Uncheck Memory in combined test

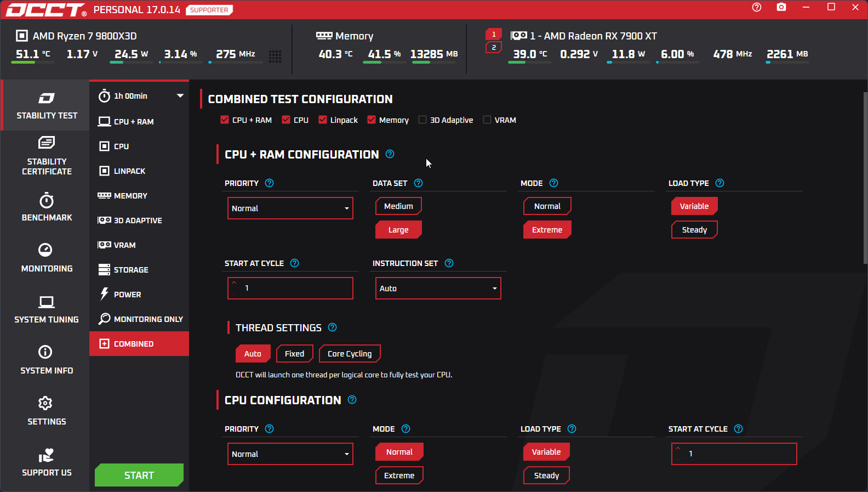click(x=372, y=120)
